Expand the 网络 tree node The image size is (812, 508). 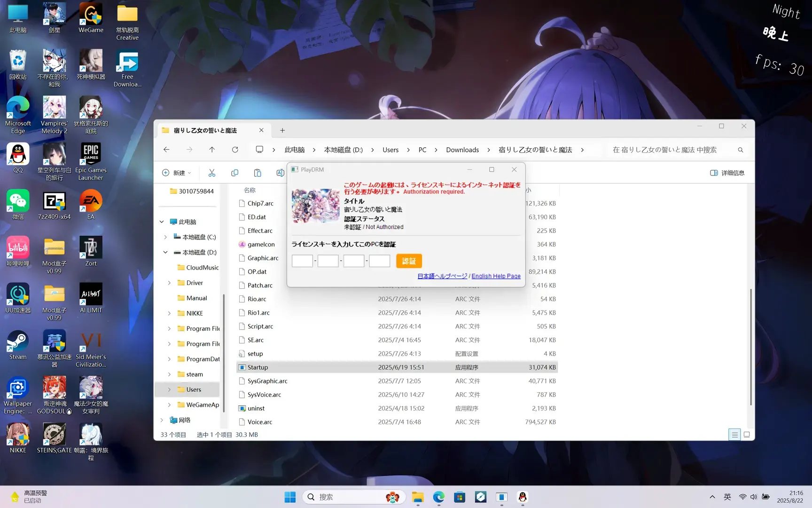click(x=162, y=420)
